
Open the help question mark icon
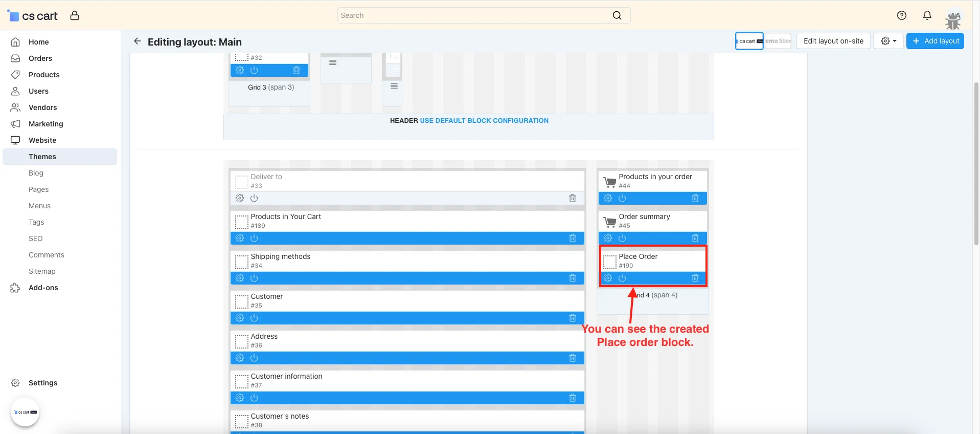(x=902, y=15)
